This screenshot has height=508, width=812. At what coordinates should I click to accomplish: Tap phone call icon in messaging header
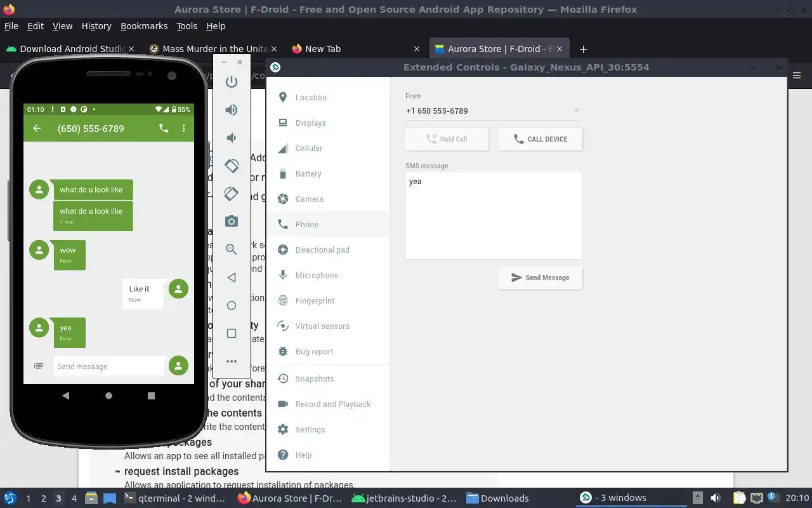click(164, 128)
